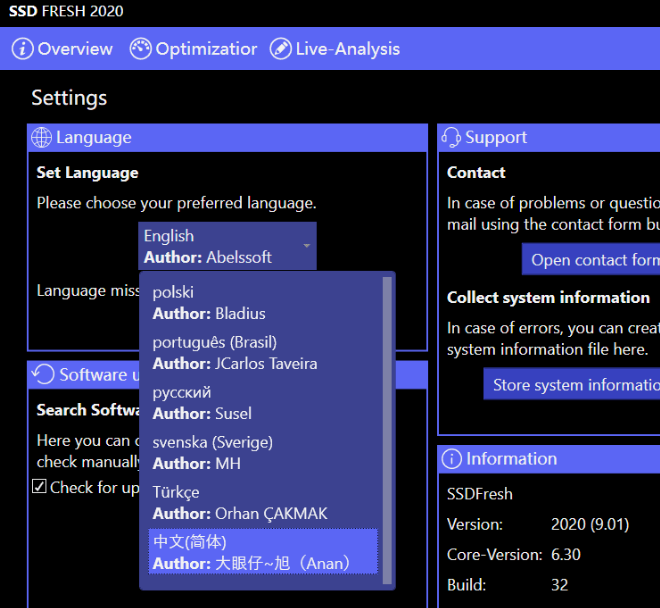Select polski language by Bladius

click(x=263, y=303)
